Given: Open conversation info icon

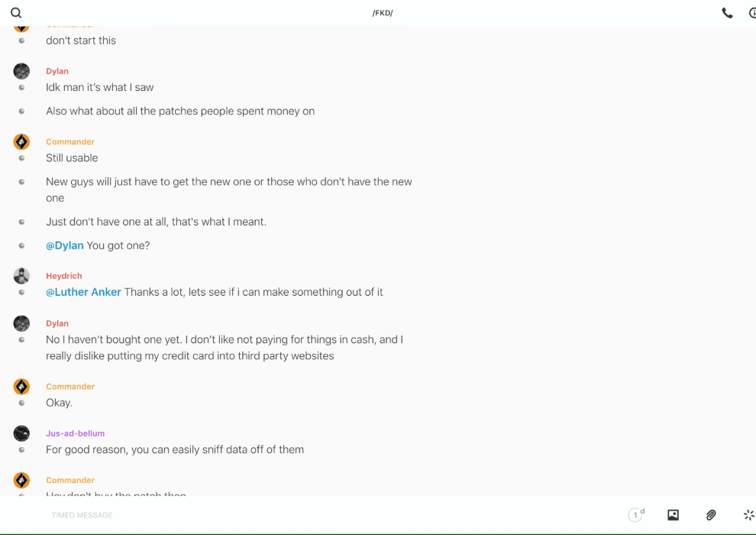Looking at the screenshot, I should click(x=751, y=13).
